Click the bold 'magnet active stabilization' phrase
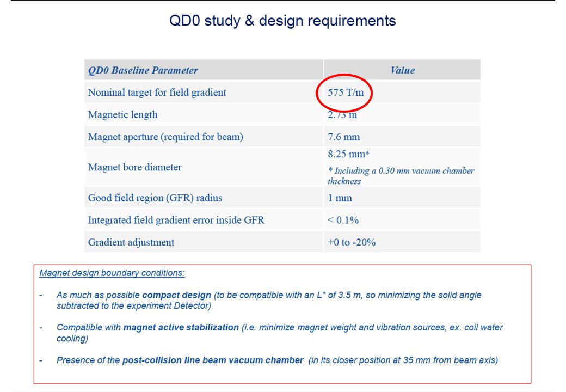 [x=181, y=328]
